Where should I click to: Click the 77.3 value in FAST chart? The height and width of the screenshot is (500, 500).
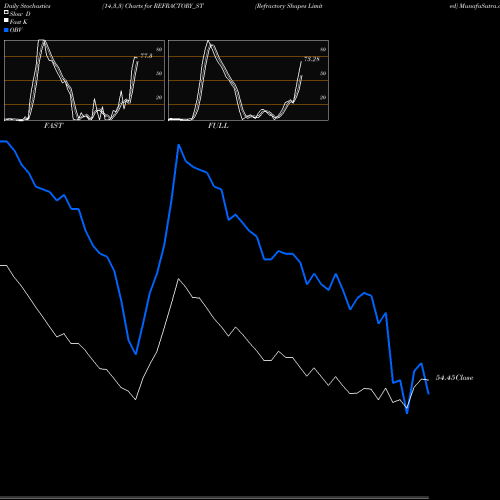(146, 55)
